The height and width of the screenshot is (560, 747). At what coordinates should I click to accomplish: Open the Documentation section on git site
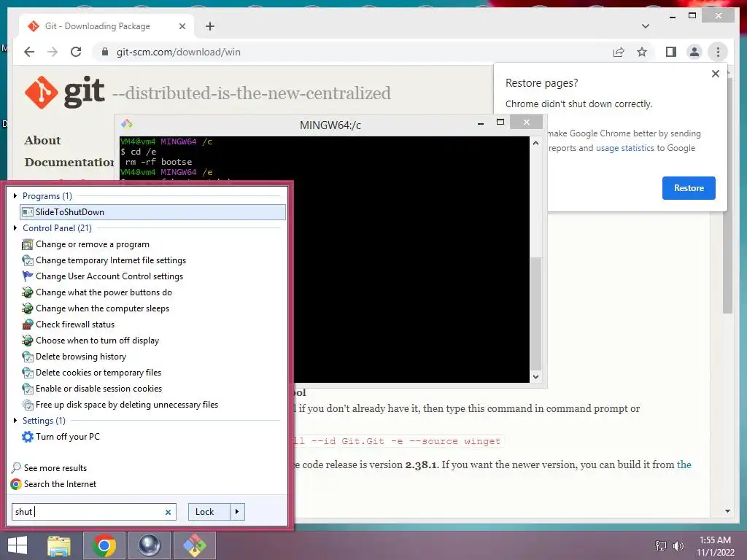coord(69,163)
